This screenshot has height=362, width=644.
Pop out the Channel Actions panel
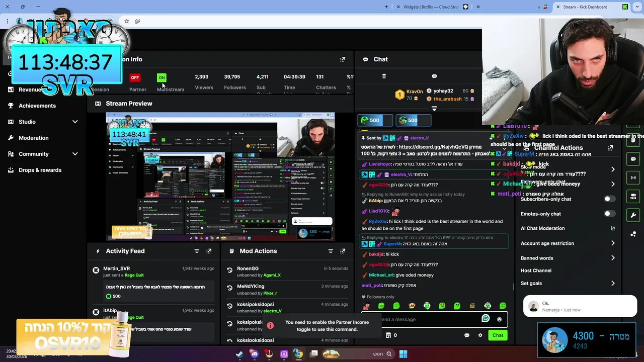tap(610, 148)
